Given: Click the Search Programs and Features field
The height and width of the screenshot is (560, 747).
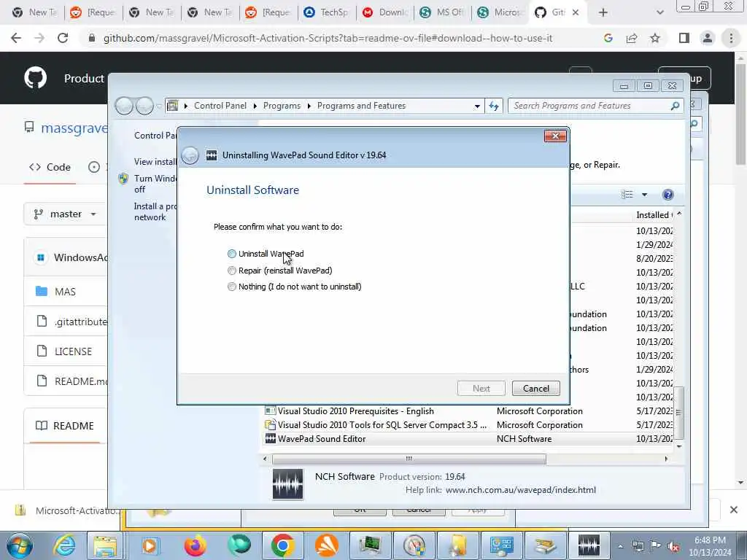Looking at the screenshot, I should pyautogui.click(x=589, y=106).
